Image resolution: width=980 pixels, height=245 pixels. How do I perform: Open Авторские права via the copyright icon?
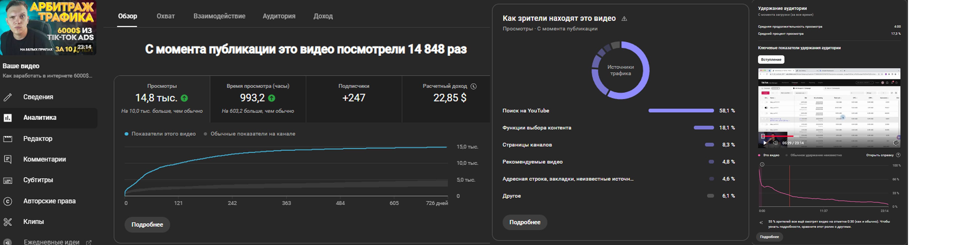(8, 201)
